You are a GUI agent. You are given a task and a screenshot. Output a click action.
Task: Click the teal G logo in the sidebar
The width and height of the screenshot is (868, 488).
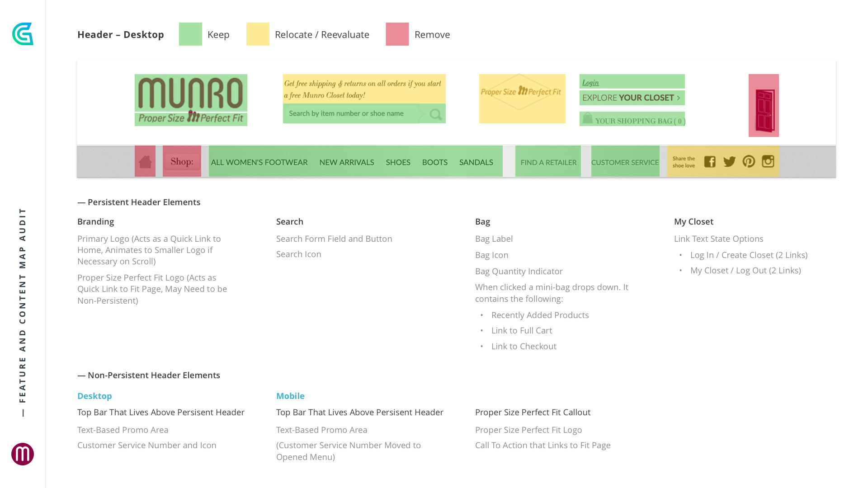click(x=23, y=34)
